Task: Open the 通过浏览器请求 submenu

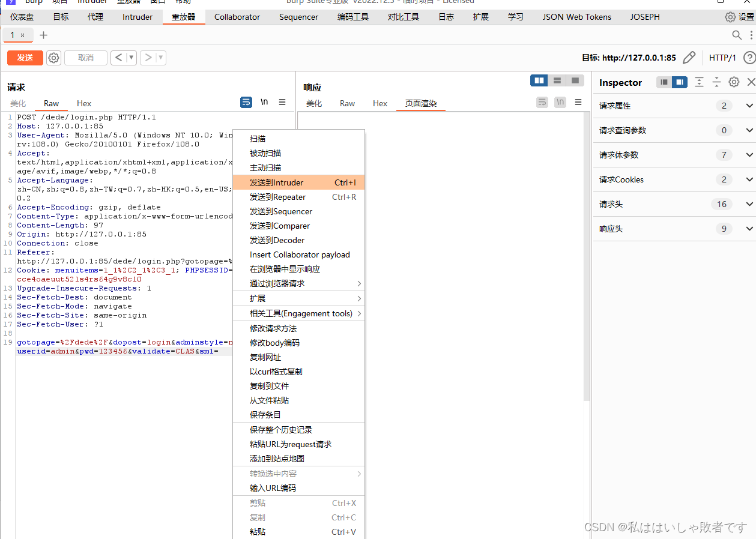Action: click(x=298, y=283)
